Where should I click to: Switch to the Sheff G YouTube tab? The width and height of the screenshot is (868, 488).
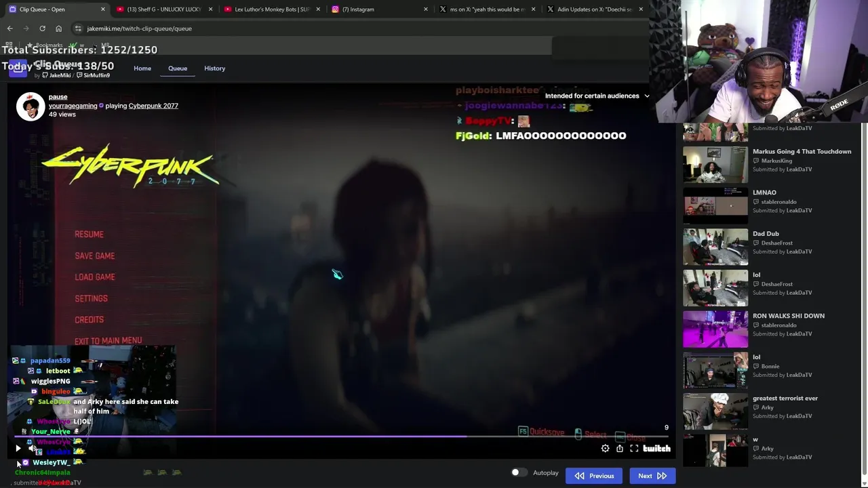[x=165, y=9]
